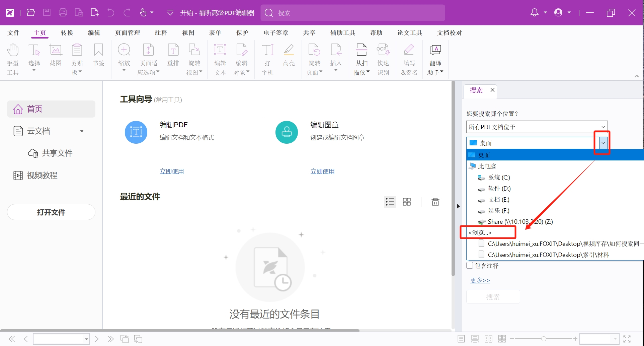Activate the Snapshot tool (截图)
The image size is (644, 346).
point(56,55)
